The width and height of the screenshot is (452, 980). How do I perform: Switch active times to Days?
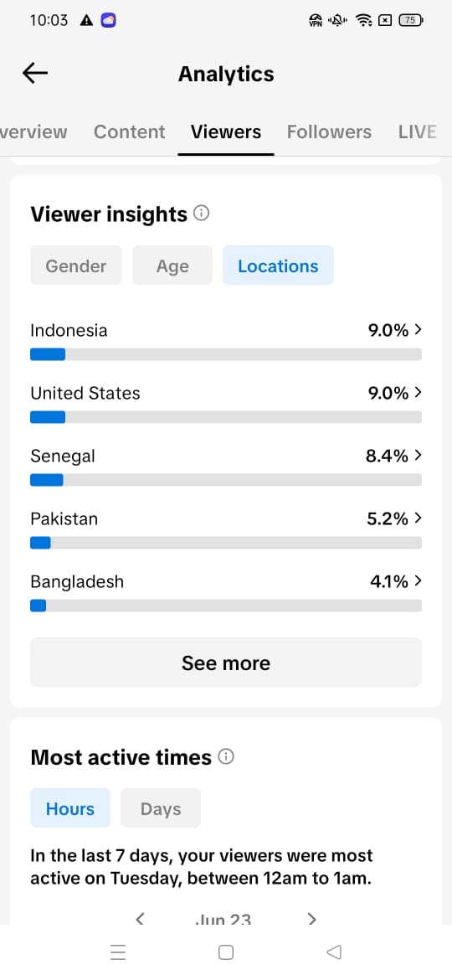point(161,808)
